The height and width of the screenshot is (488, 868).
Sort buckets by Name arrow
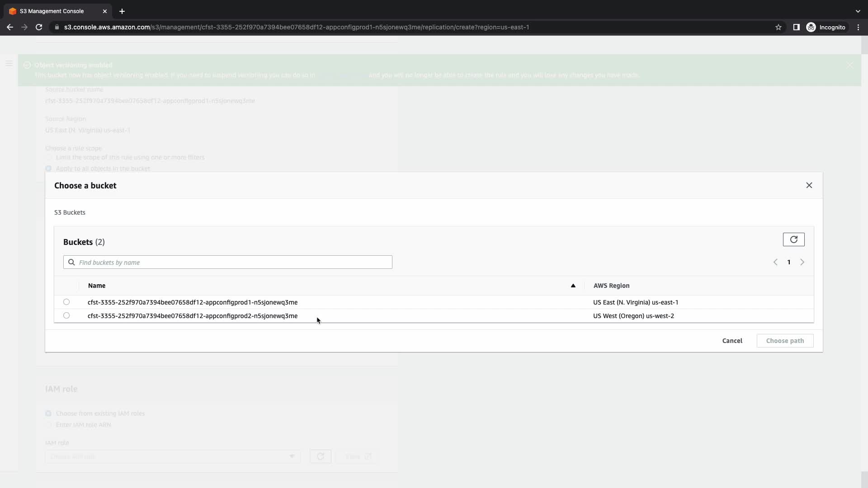point(573,286)
